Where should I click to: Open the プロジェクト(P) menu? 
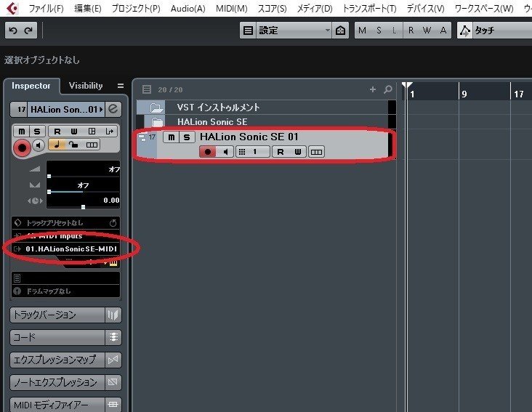136,9
